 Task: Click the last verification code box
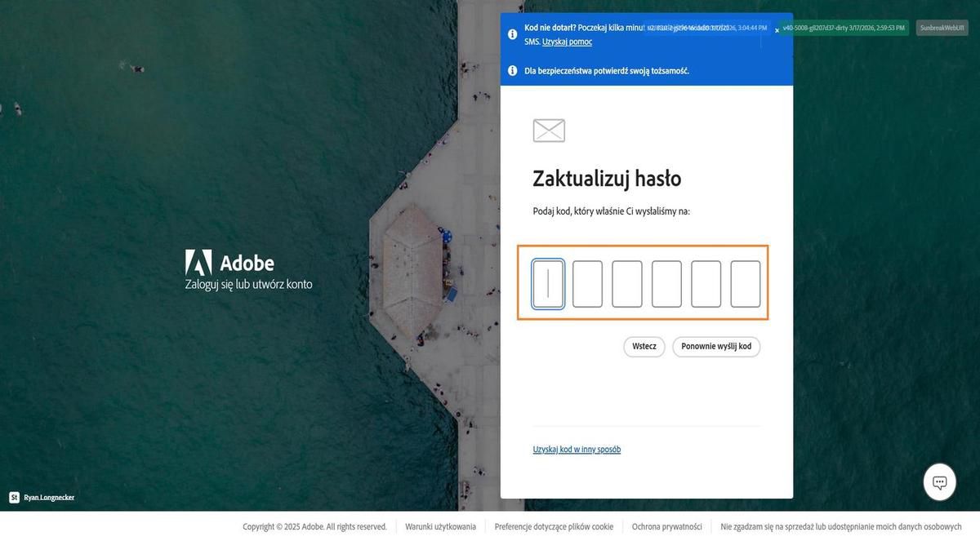[x=745, y=283]
